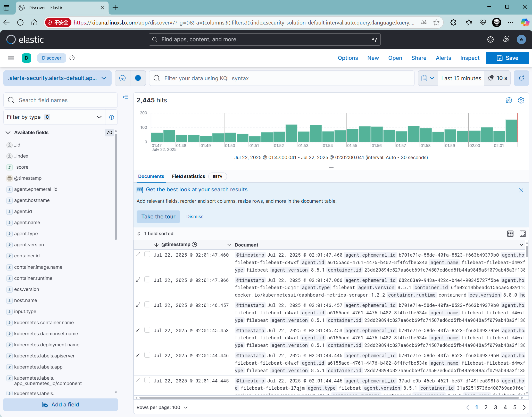Click the add filter plus icon
Viewport: 532px width, 417px height.
[x=138, y=78]
